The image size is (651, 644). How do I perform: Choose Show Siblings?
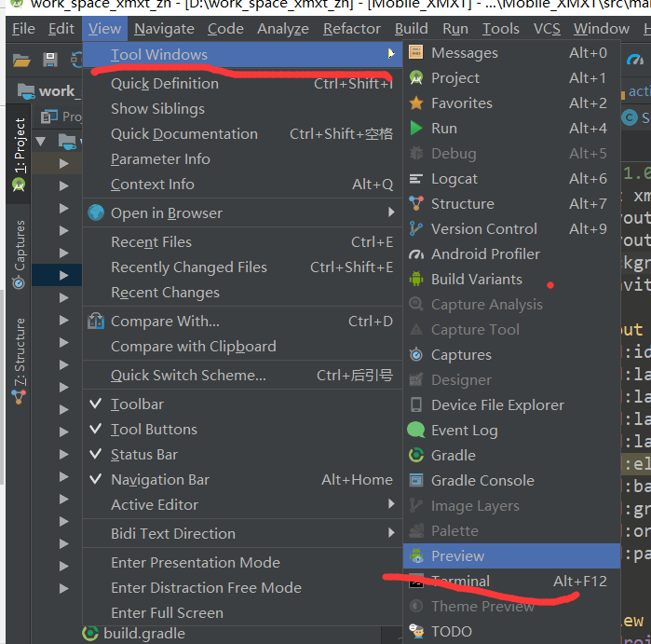tap(242, 109)
